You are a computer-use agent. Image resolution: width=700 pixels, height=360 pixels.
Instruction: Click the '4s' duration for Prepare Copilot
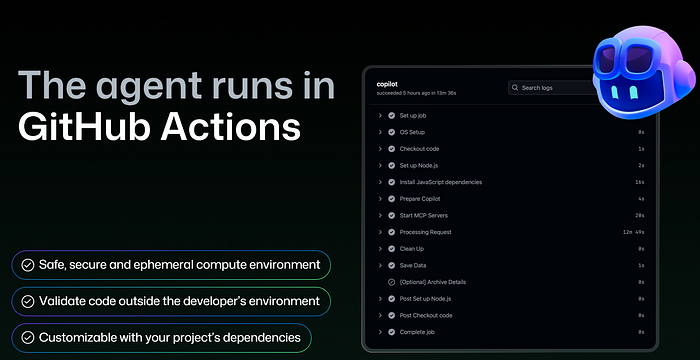[x=641, y=199]
